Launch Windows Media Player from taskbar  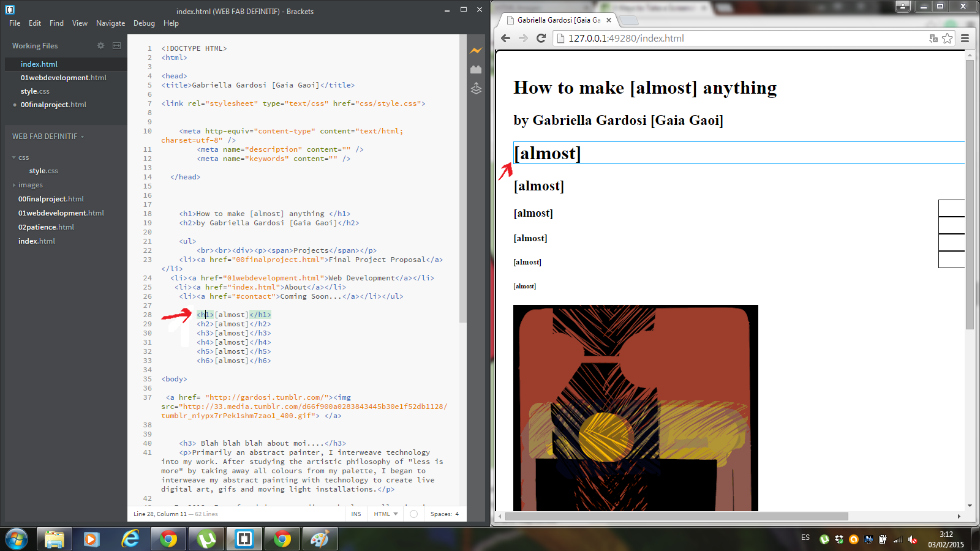point(92,539)
